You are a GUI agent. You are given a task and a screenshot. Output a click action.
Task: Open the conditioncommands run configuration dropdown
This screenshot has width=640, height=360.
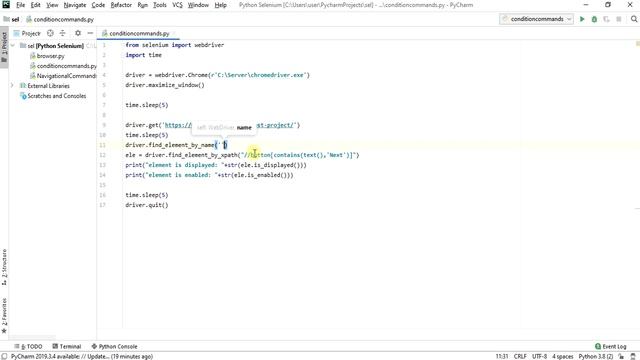tap(536, 19)
